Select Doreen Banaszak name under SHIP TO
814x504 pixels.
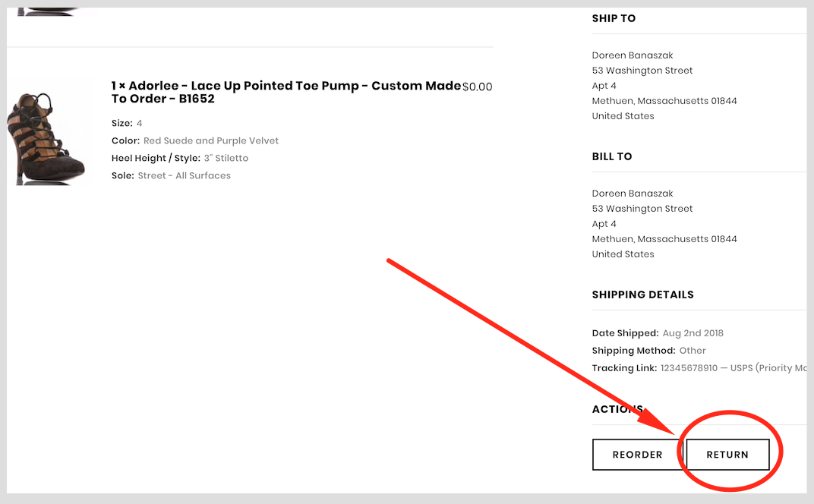[x=633, y=55]
